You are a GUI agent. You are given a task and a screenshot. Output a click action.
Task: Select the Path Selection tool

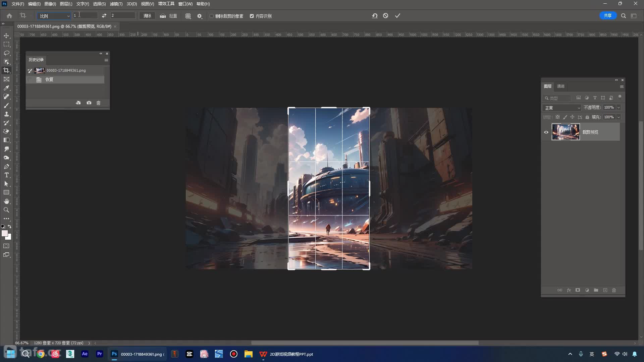pos(6,184)
